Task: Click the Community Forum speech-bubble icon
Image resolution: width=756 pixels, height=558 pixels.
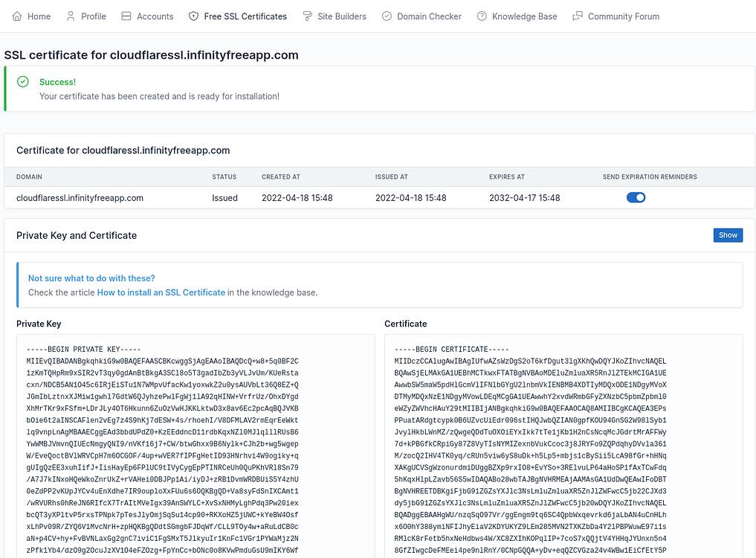Action: point(576,16)
